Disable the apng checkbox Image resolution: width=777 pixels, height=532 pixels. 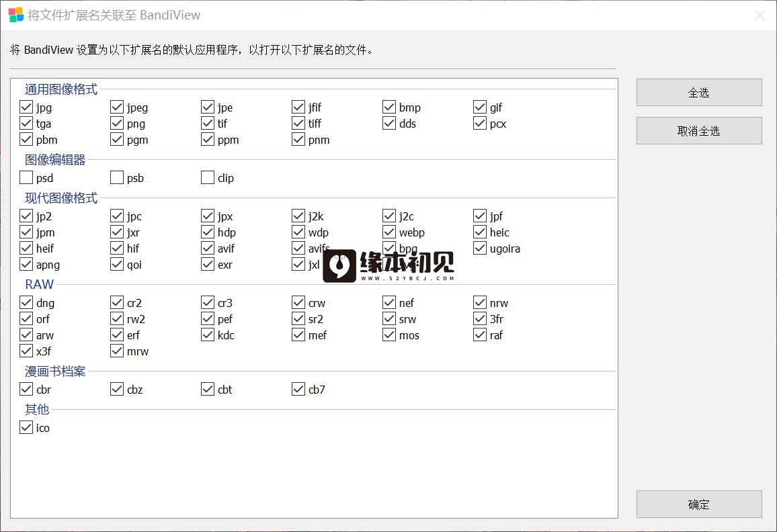26,264
